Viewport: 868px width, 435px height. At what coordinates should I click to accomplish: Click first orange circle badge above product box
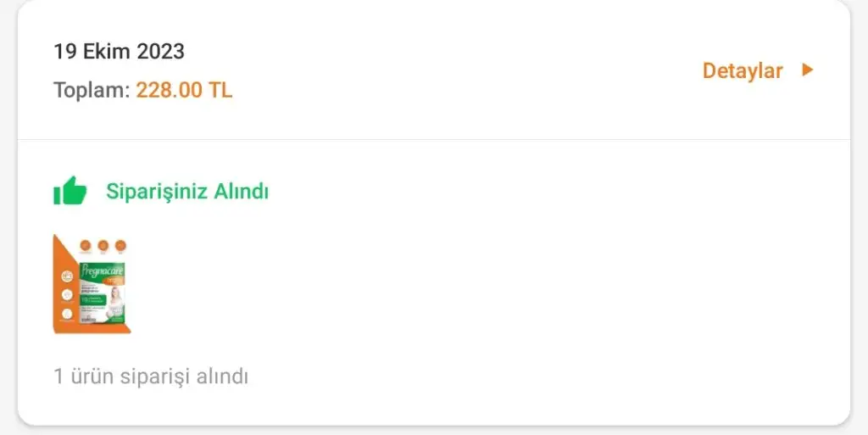(x=86, y=245)
